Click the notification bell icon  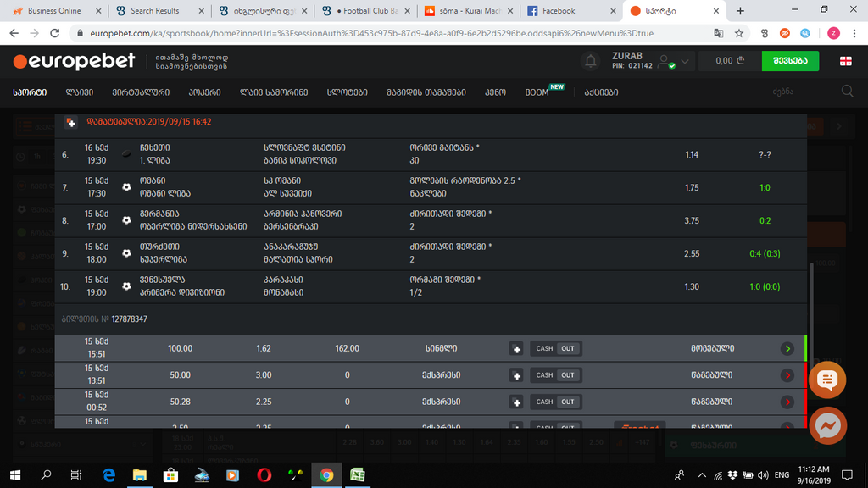point(591,61)
